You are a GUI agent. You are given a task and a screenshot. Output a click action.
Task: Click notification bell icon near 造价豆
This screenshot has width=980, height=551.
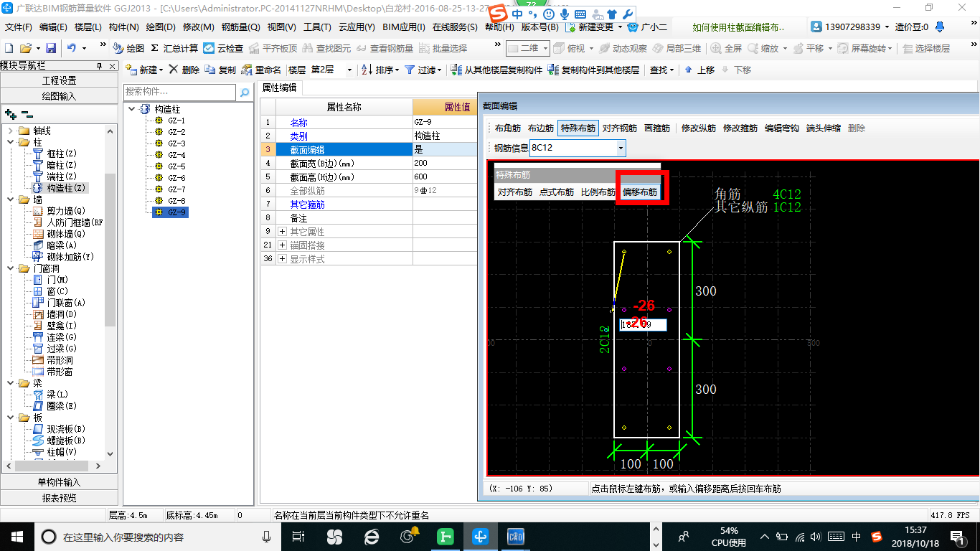[x=941, y=27]
